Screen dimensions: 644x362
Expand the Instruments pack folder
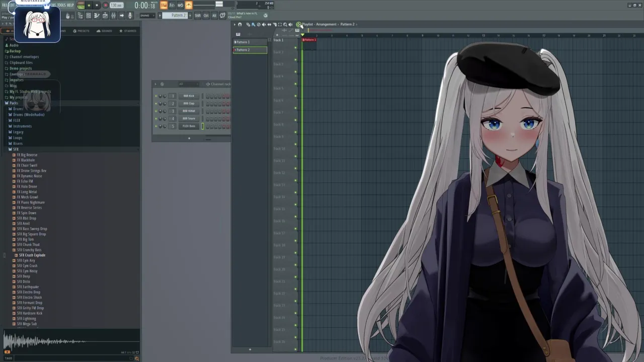click(x=22, y=126)
